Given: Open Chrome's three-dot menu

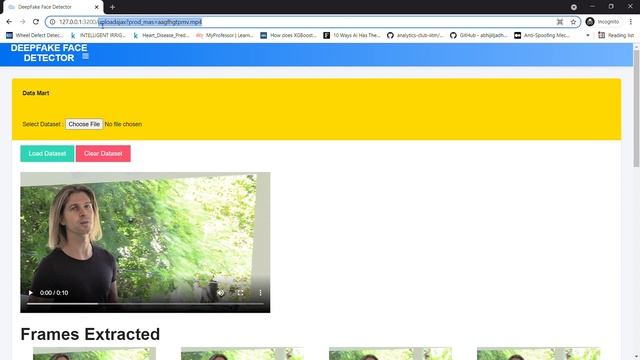Looking at the screenshot, I should [x=631, y=22].
